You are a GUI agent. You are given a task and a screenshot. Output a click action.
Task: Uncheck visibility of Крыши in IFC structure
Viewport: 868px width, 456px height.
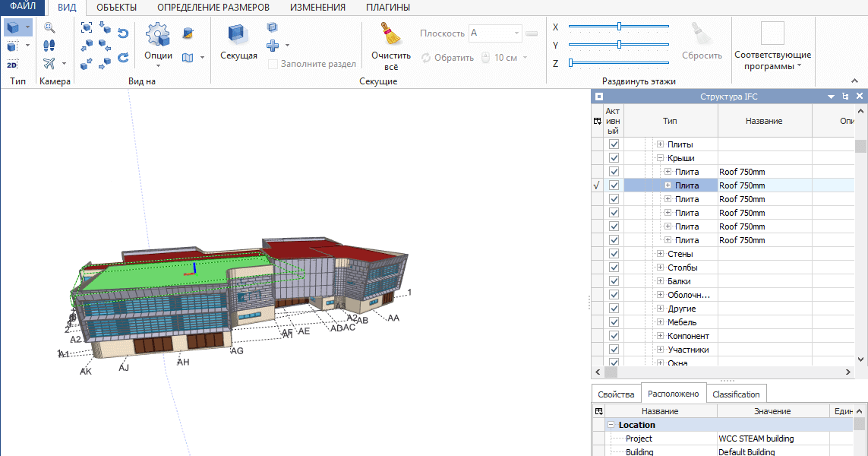[614, 157]
